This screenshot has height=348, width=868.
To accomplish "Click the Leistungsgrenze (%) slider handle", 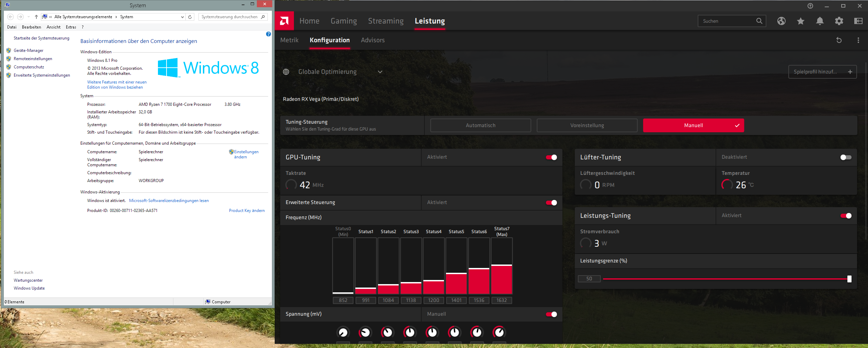I will click(849, 279).
